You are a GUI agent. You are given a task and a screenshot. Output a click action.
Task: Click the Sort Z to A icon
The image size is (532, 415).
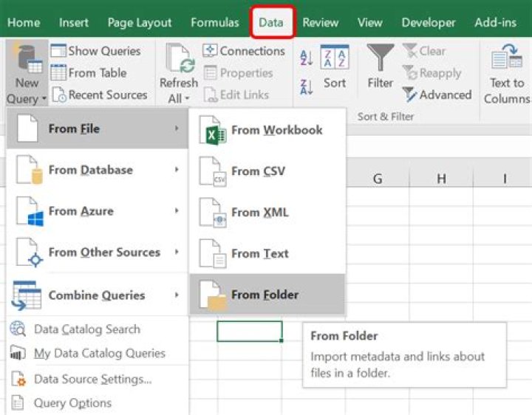(x=307, y=87)
